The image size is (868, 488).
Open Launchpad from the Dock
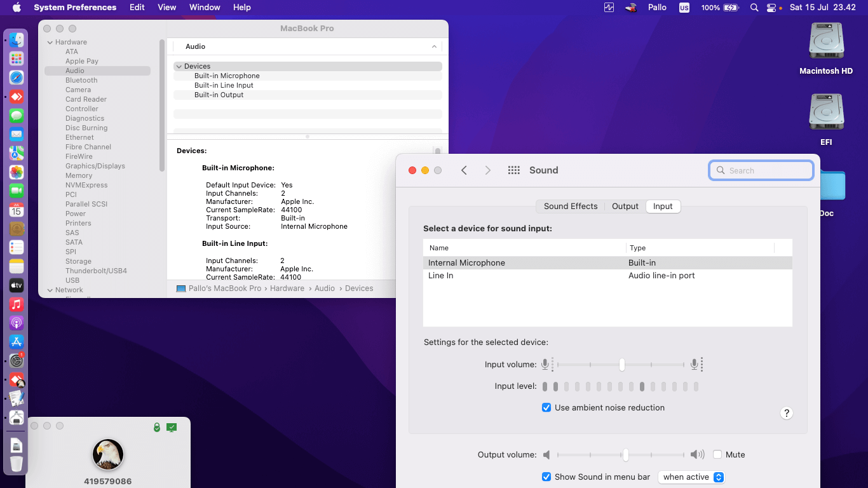coord(17,59)
